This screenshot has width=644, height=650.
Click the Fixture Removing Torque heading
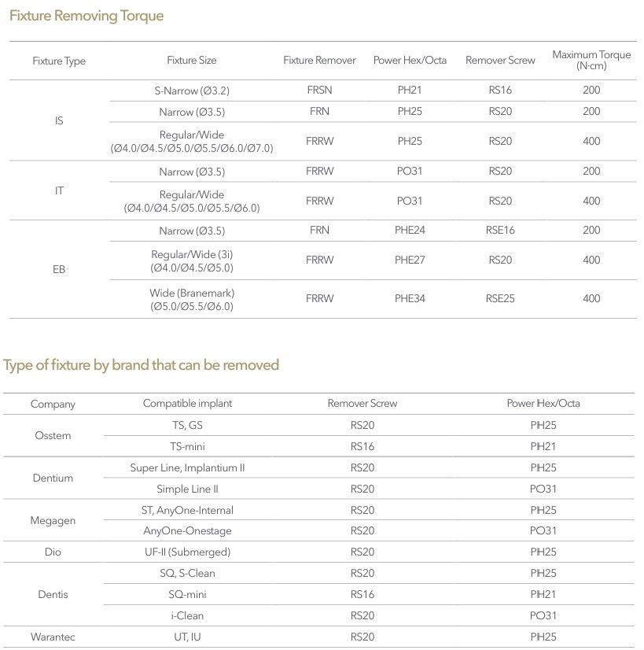coord(86,16)
